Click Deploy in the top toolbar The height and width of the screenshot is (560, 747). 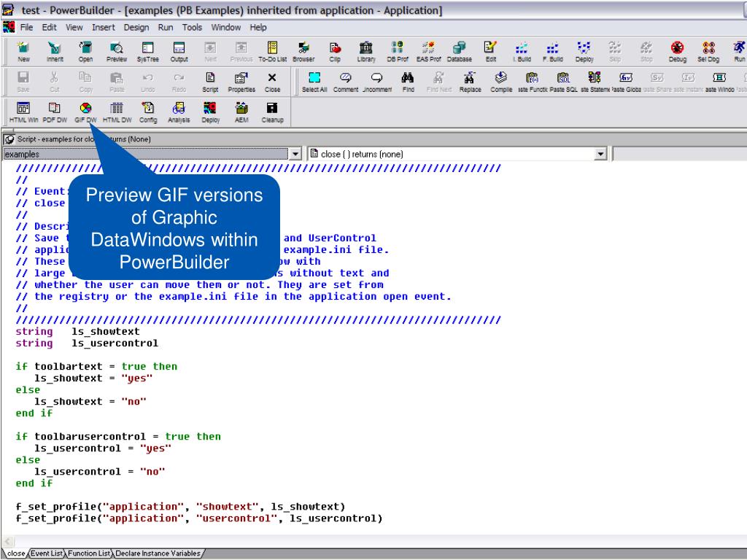click(584, 52)
